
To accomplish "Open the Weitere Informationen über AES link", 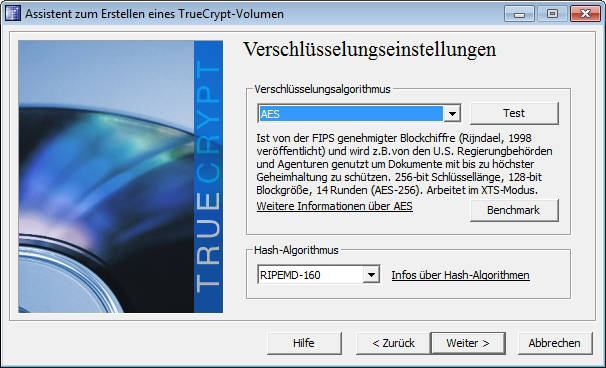I will click(334, 206).
